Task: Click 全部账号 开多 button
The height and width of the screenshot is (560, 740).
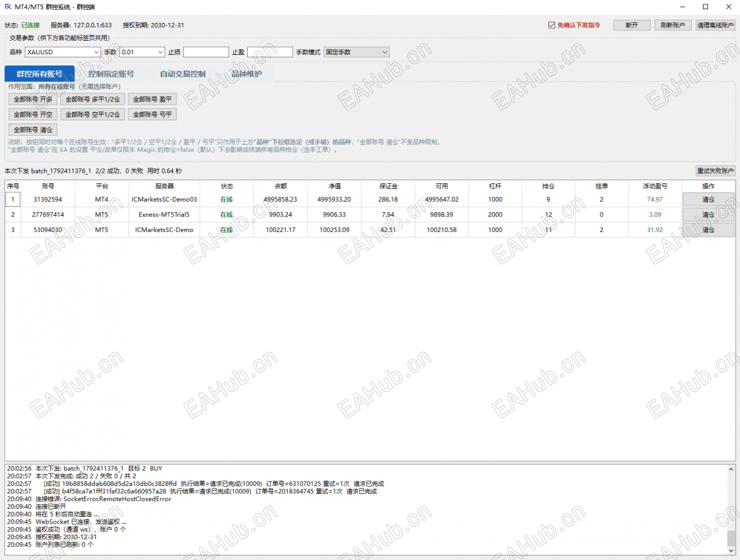Action: tap(33, 99)
